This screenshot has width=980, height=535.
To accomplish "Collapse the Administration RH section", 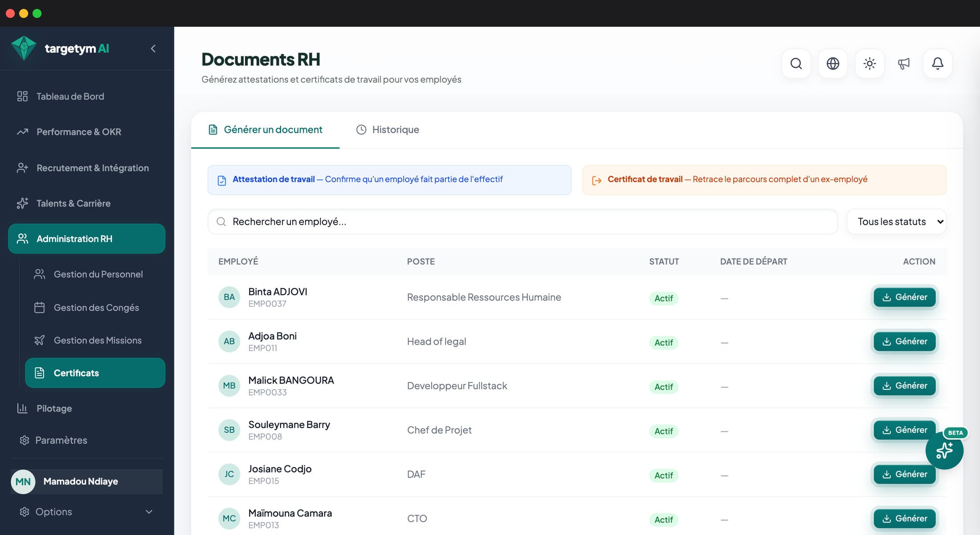I will pyautogui.click(x=86, y=239).
